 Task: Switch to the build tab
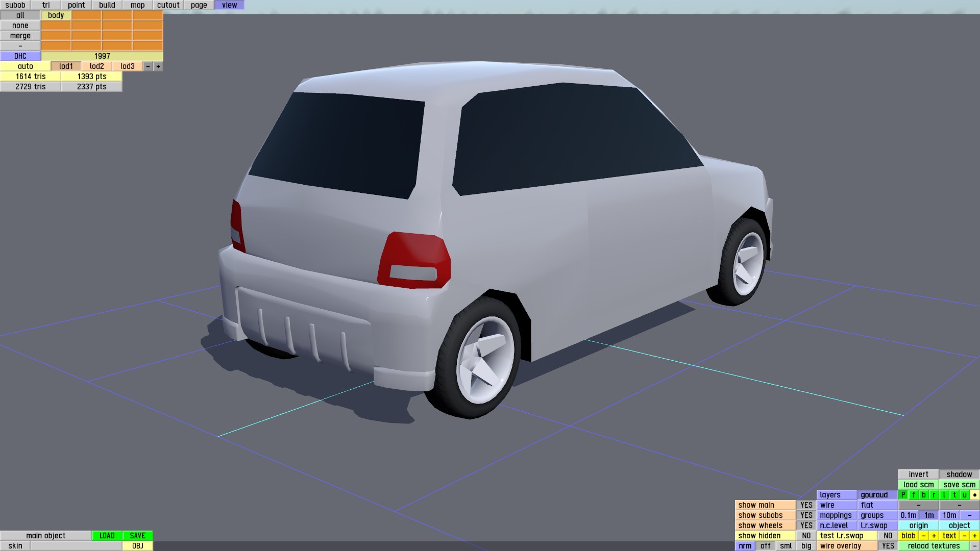pyautogui.click(x=107, y=5)
